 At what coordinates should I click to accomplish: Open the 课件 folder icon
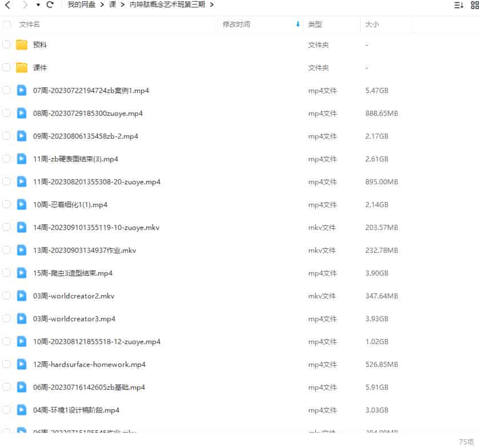coord(22,67)
